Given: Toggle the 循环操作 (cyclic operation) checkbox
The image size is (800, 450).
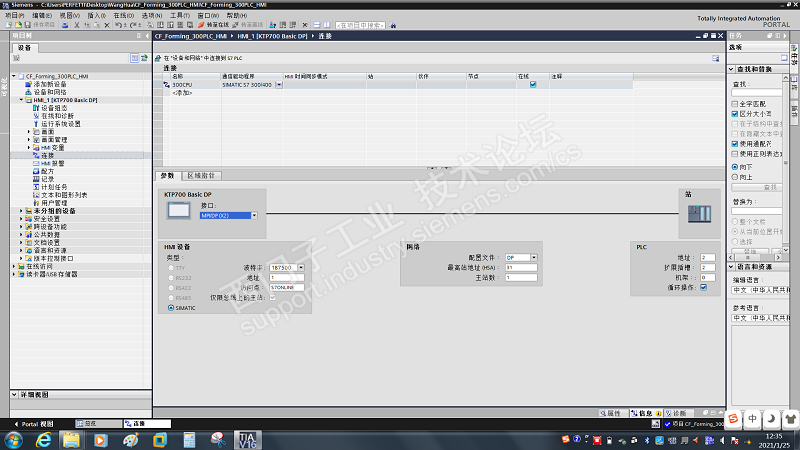Looking at the screenshot, I should (x=704, y=287).
